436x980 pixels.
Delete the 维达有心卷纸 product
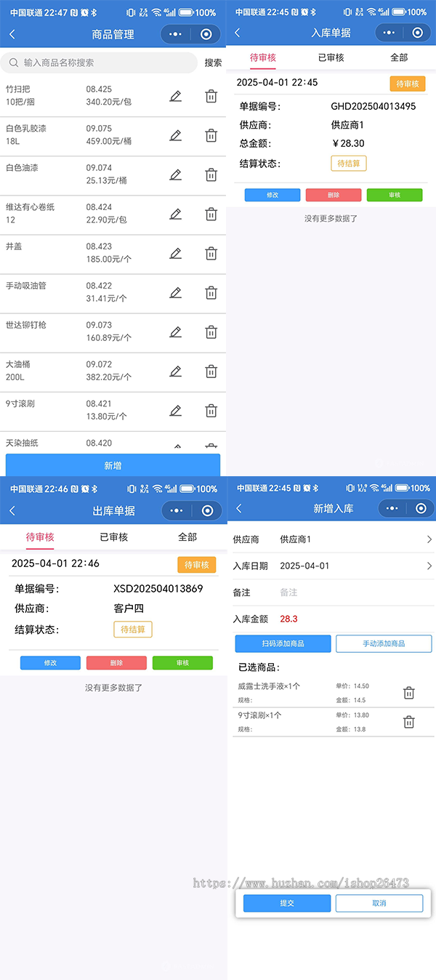(x=211, y=214)
